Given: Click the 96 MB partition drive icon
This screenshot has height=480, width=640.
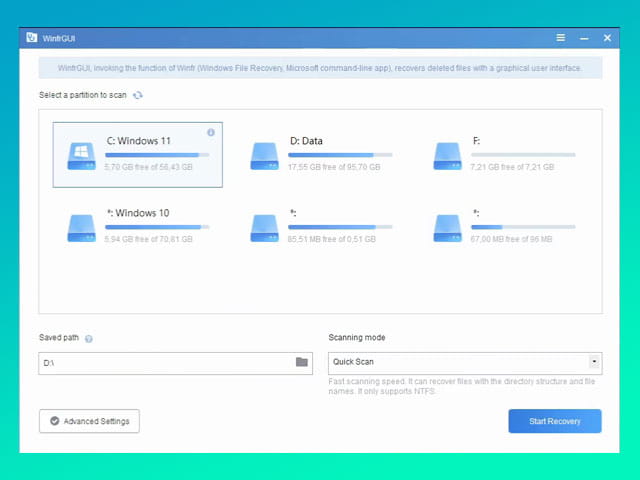Looking at the screenshot, I should pos(447,228).
